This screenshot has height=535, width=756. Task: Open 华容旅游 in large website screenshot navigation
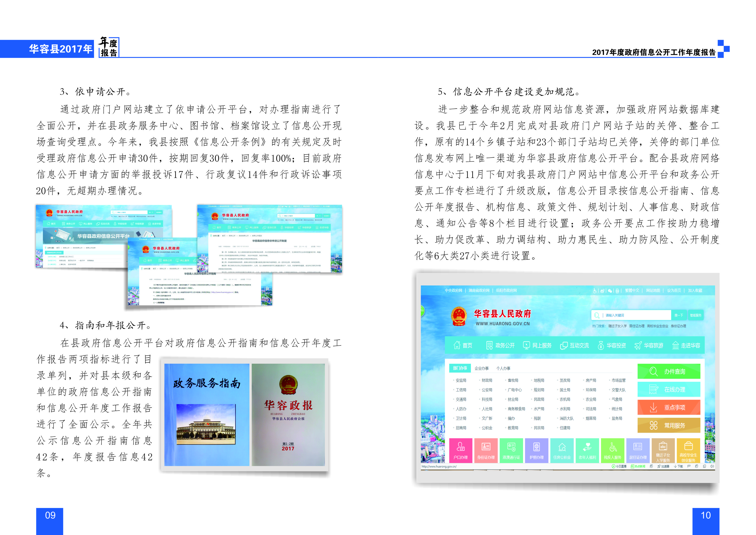[x=649, y=345]
